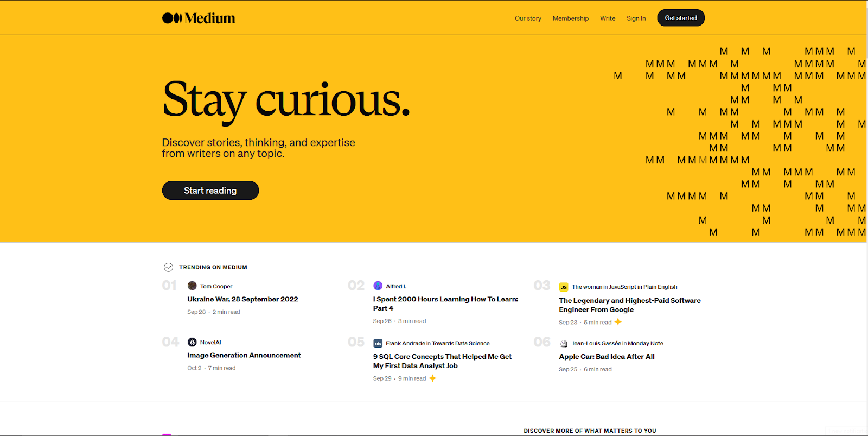Open Monday Note publication link
Image resolution: width=868 pixels, height=436 pixels.
(645, 343)
